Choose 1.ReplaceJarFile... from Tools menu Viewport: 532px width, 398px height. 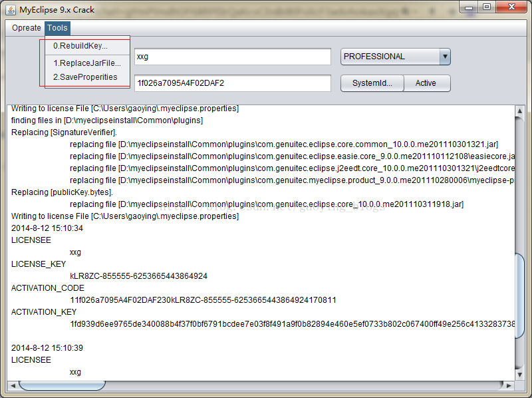point(87,63)
